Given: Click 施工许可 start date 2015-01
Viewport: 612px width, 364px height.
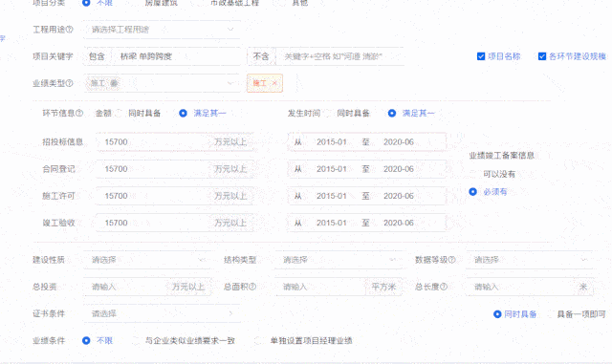Looking at the screenshot, I should point(332,196).
